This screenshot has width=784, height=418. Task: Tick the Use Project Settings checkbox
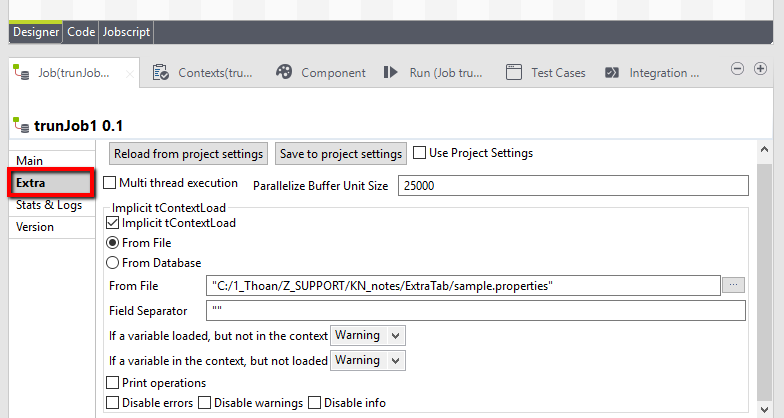pyautogui.click(x=420, y=153)
